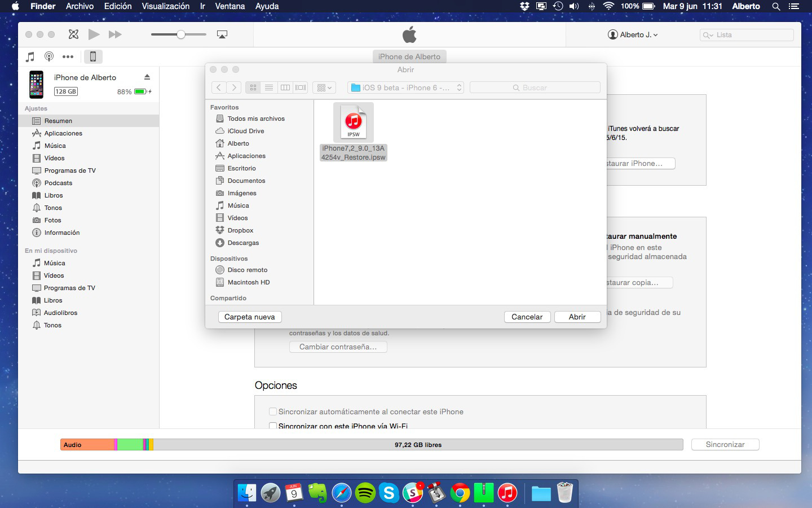
Task: Click the three-dots more media icon
Action: coord(68,56)
